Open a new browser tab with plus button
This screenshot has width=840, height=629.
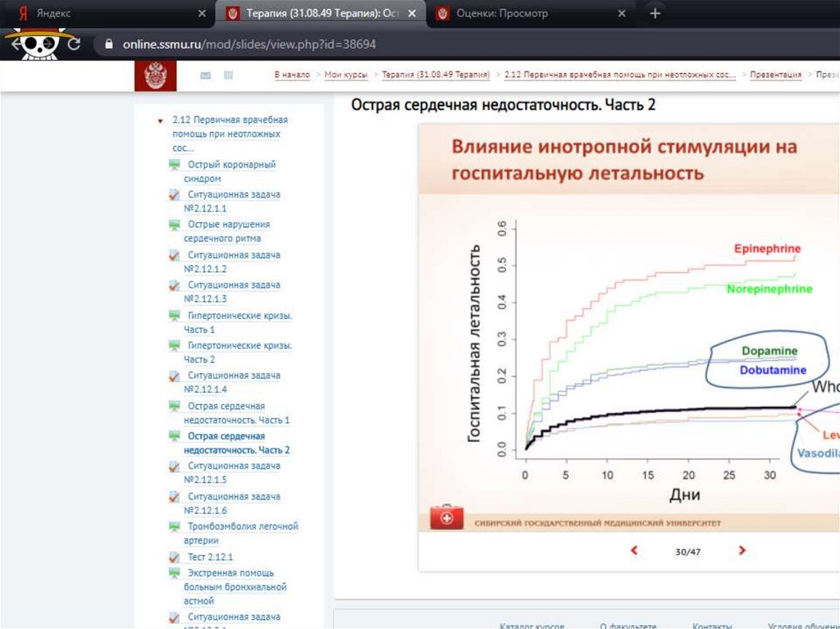(x=655, y=13)
